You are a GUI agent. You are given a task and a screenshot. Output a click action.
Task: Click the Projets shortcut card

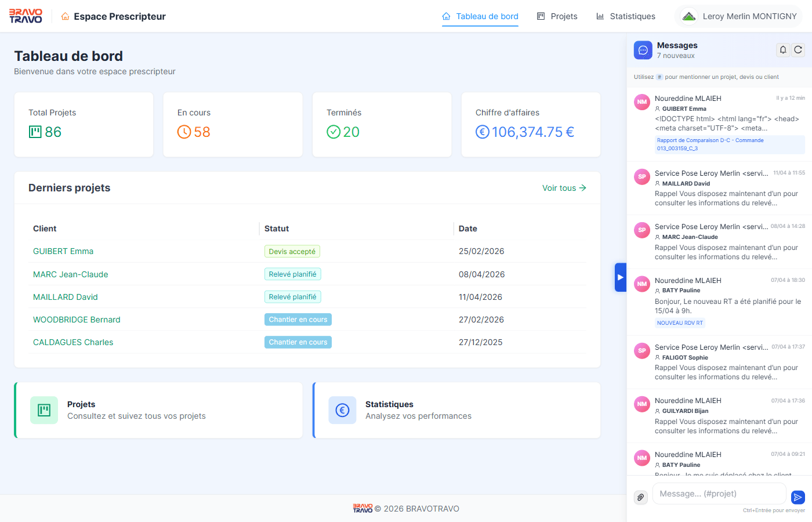tap(158, 410)
